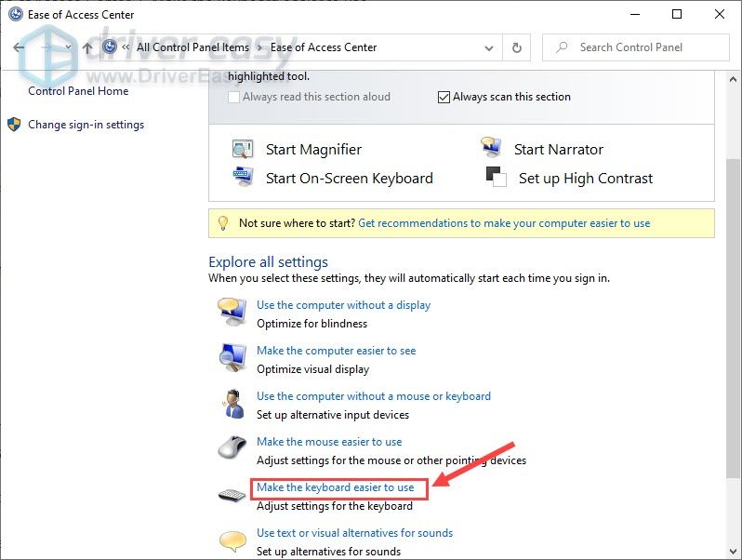The image size is (742, 560).
Task: Open Control Panel Home in sidebar
Action: point(78,91)
